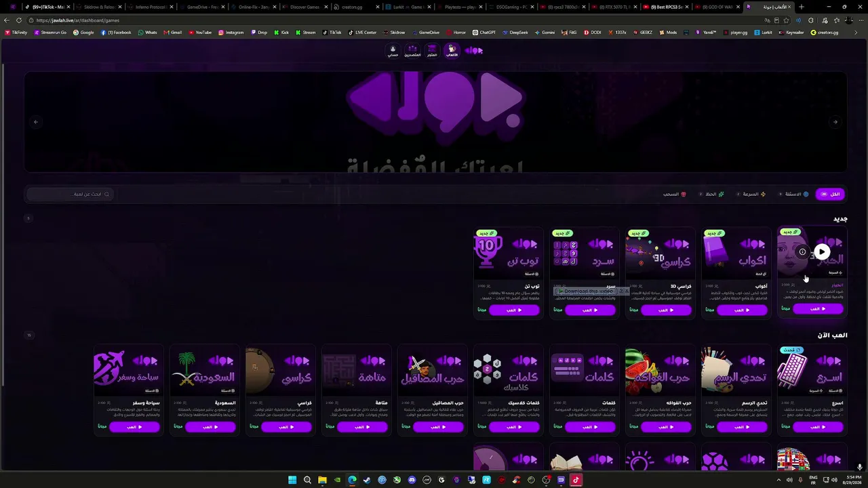The width and height of the screenshot is (868, 488).
Task: Switch to the Discover Games browser tab
Action: point(304,7)
